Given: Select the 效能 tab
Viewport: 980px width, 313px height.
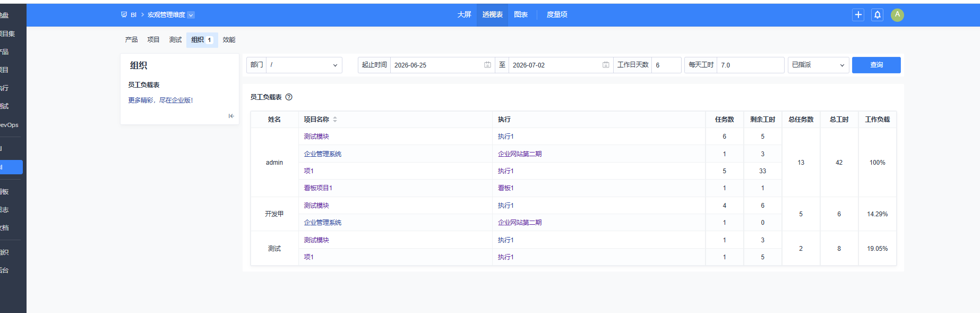Looking at the screenshot, I should (x=229, y=40).
